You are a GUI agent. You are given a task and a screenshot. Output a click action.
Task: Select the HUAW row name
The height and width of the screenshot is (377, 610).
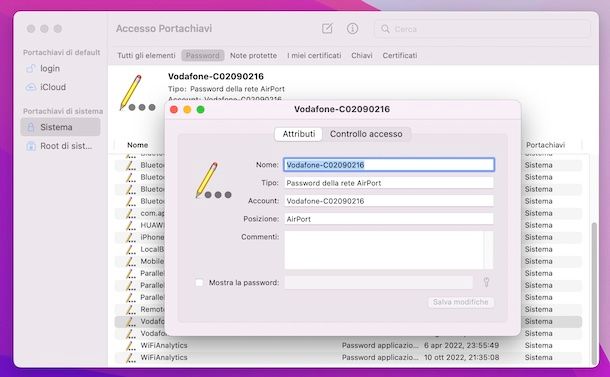[152, 225]
